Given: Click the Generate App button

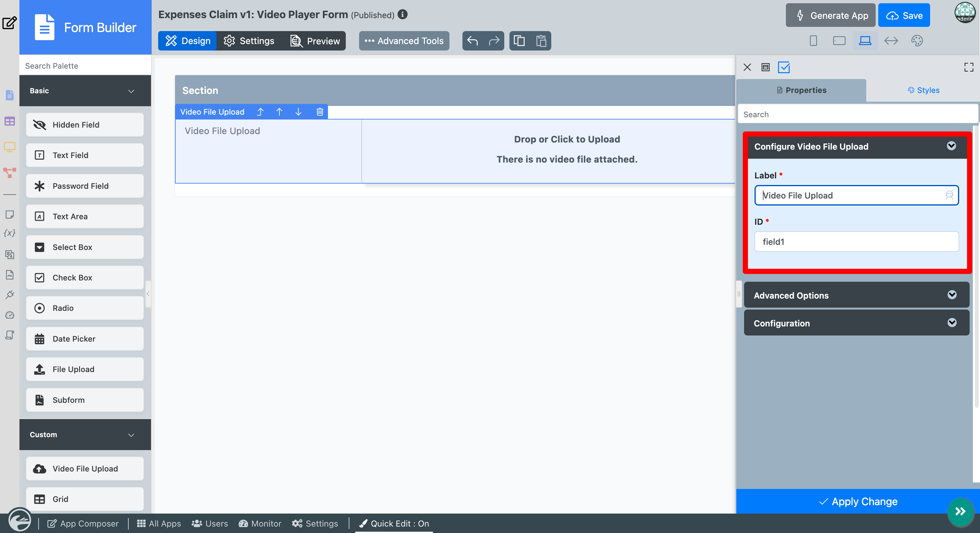Looking at the screenshot, I should [831, 15].
